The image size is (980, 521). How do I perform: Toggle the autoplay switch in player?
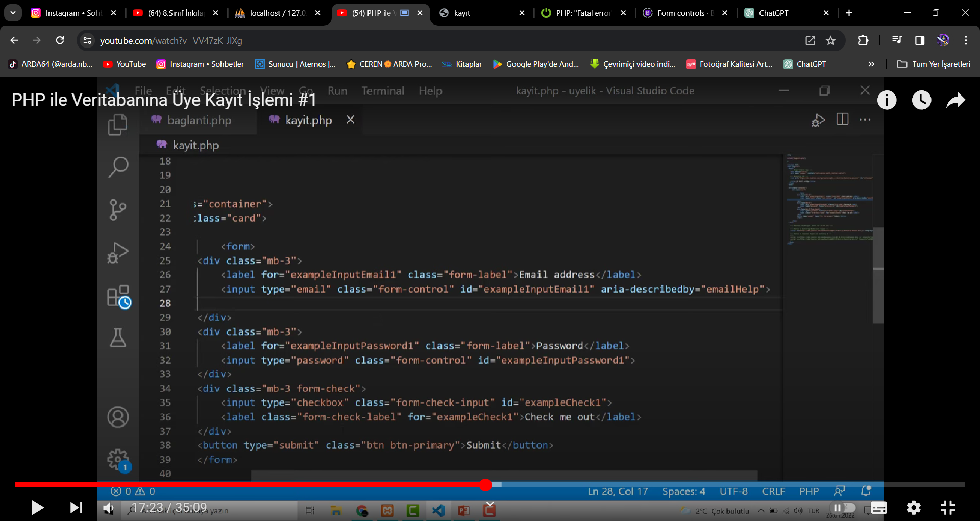842,507
